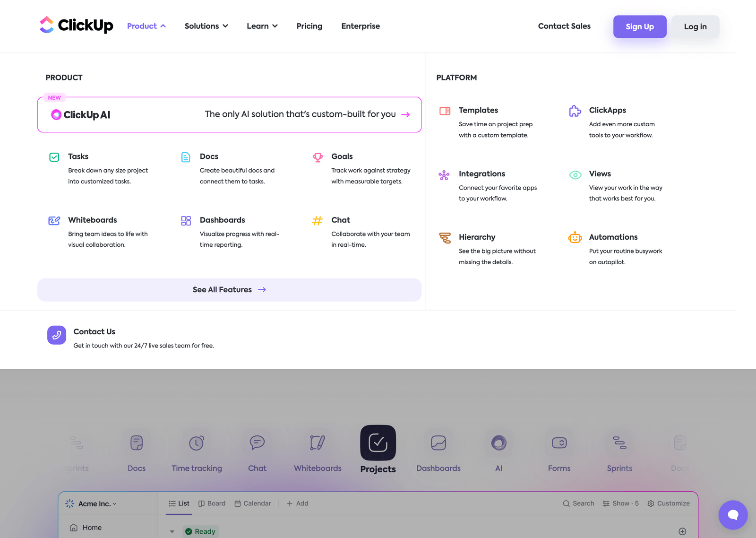756x538 pixels.
Task: Click Search in the app toolbar
Action: (x=578, y=503)
